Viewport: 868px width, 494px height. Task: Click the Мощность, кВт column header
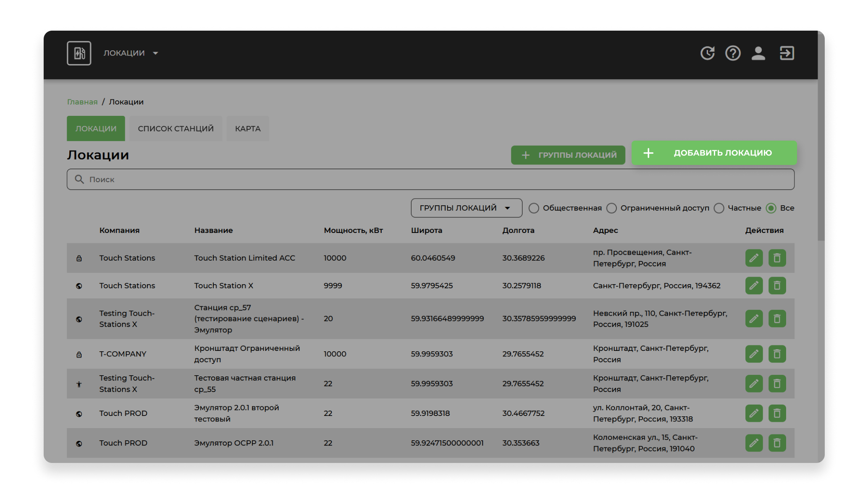(353, 230)
